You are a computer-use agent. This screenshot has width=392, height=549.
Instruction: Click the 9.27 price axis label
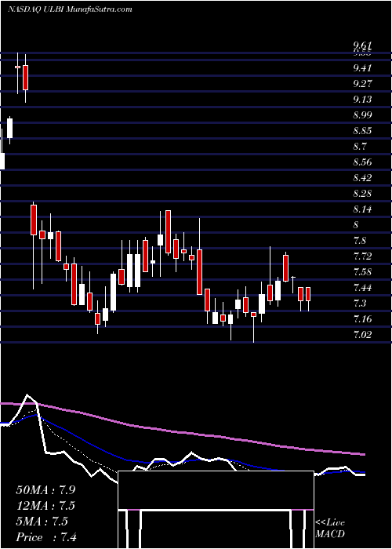[x=362, y=84]
